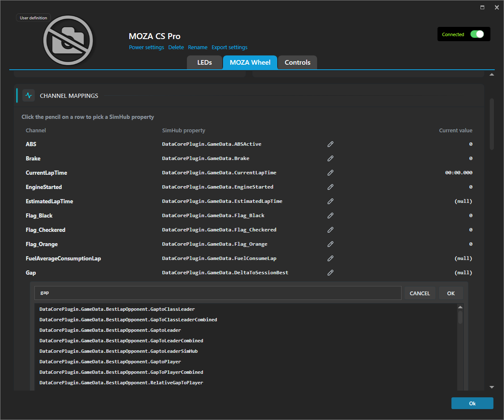Click the User definition badge
Image resolution: width=504 pixels, height=420 pixels.
coord(34,18)
